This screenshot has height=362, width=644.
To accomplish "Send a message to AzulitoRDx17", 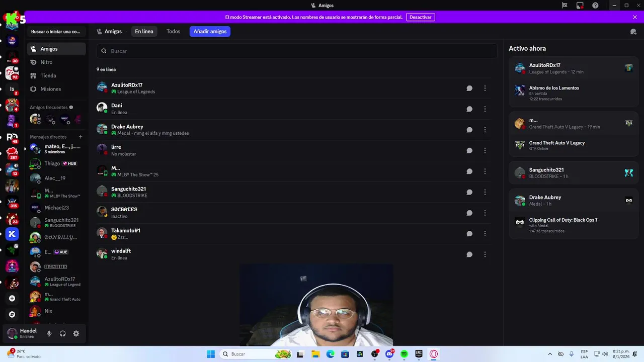I will (469, 88).
